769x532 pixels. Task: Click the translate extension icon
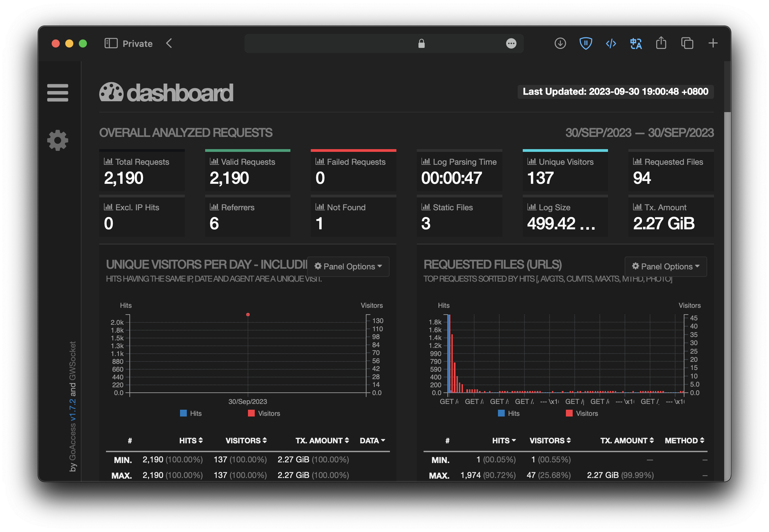click(636, 43)
